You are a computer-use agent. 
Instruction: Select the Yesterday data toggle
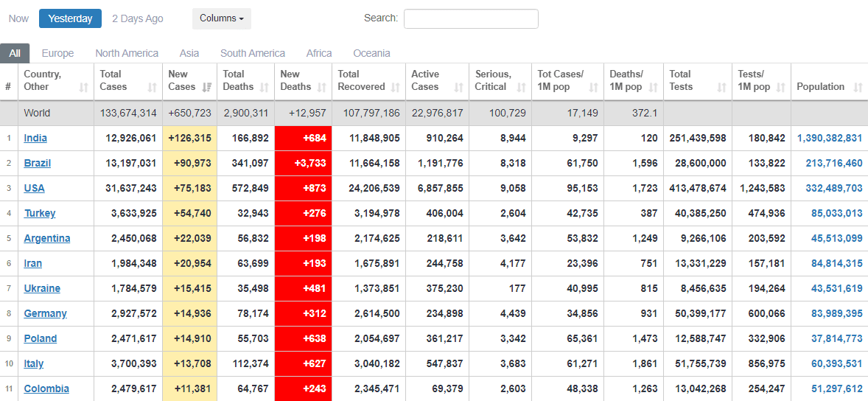[70, 18]
